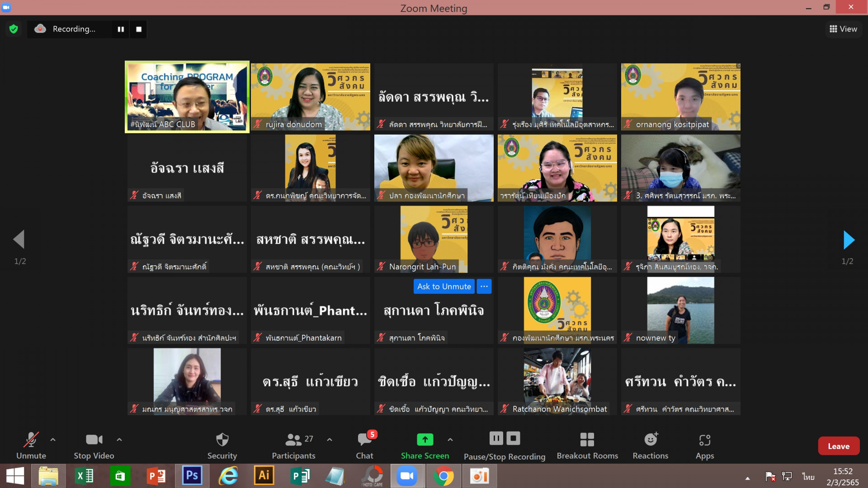Go to next gallery page with the right arrow
This screenshot has width=868, height=488.
point(849,240)
